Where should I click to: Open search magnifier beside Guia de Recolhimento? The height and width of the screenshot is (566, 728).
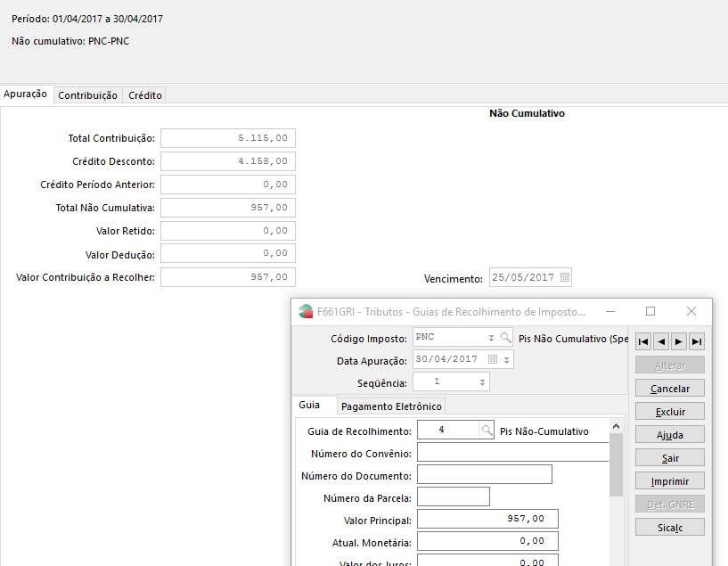(x=487, y=430)
